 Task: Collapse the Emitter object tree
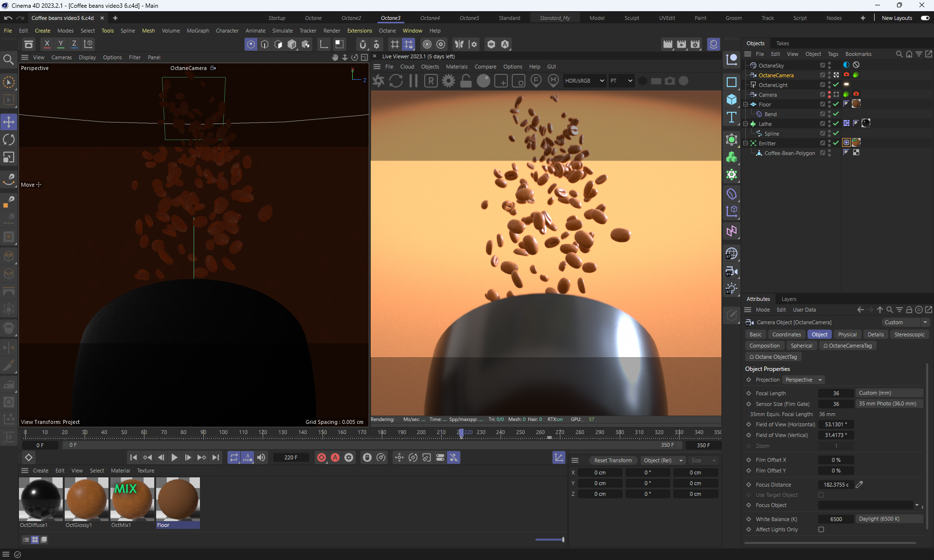745,143
